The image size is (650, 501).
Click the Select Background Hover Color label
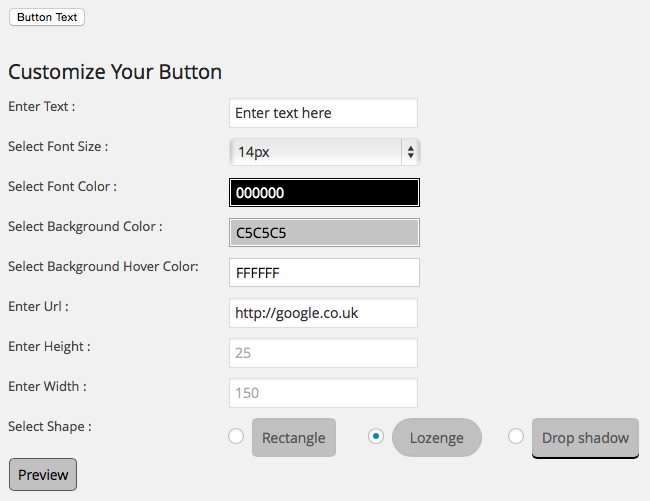(103, 266)
